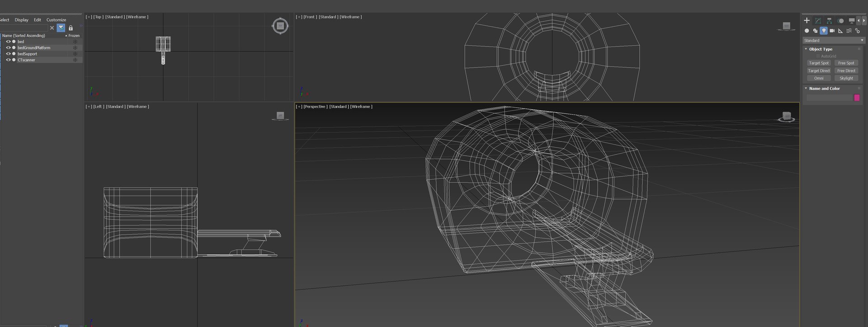
Task: Open the Top viewport [+] menu
Action: tap(89, 17)
